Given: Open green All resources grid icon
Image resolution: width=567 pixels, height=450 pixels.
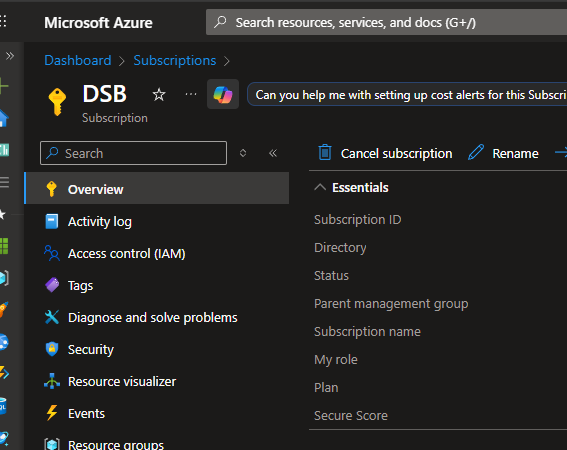Looking at the screenshot, I should pyautogui.click(x=4, y=246).
